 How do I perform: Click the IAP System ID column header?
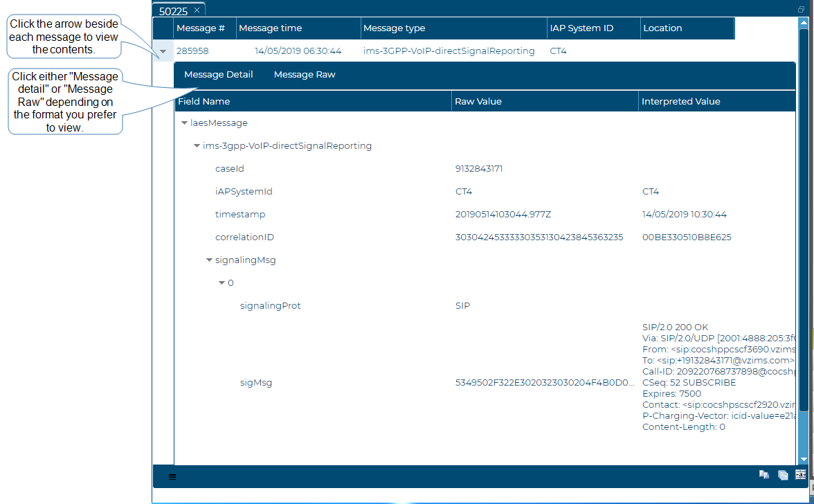pos(593,28)
